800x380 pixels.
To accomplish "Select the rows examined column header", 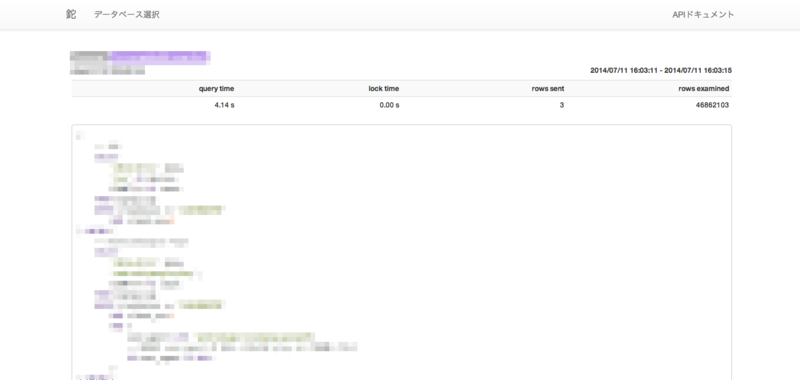I will 704,89.
